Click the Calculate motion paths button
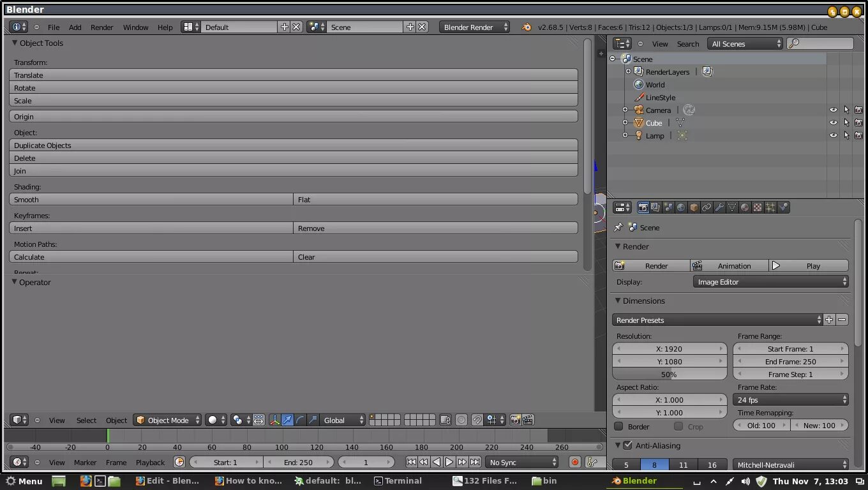This screenshot has height=490, width=868. [x=151, y=257]
